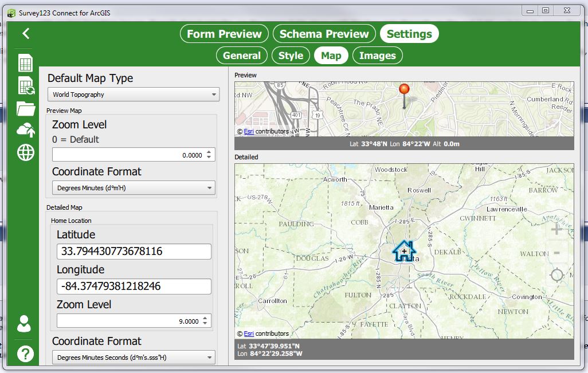Screen dimensions: 588x373
Task: Open the XLSForm spreadsheet icon in sidebar
Action: pos(25,62)
